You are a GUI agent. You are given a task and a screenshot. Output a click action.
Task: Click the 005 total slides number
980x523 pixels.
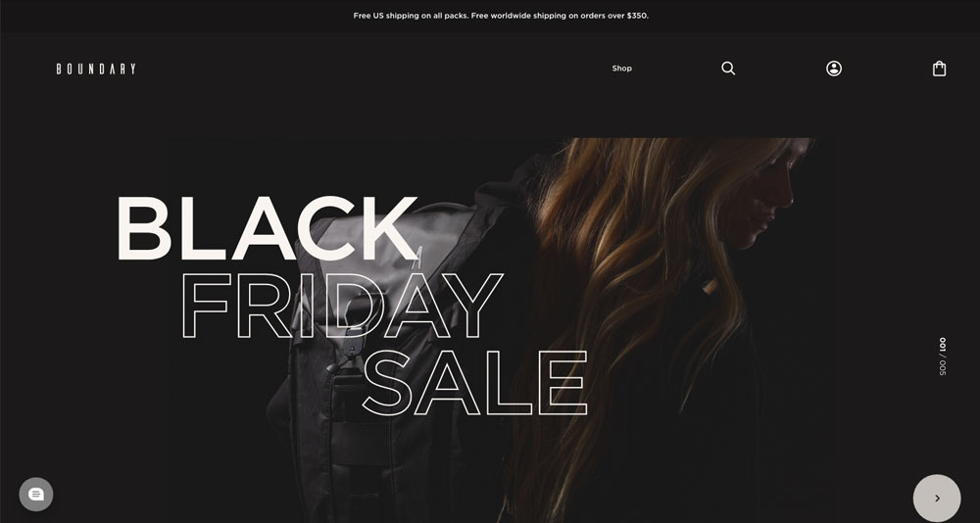[x=943, y=367]
